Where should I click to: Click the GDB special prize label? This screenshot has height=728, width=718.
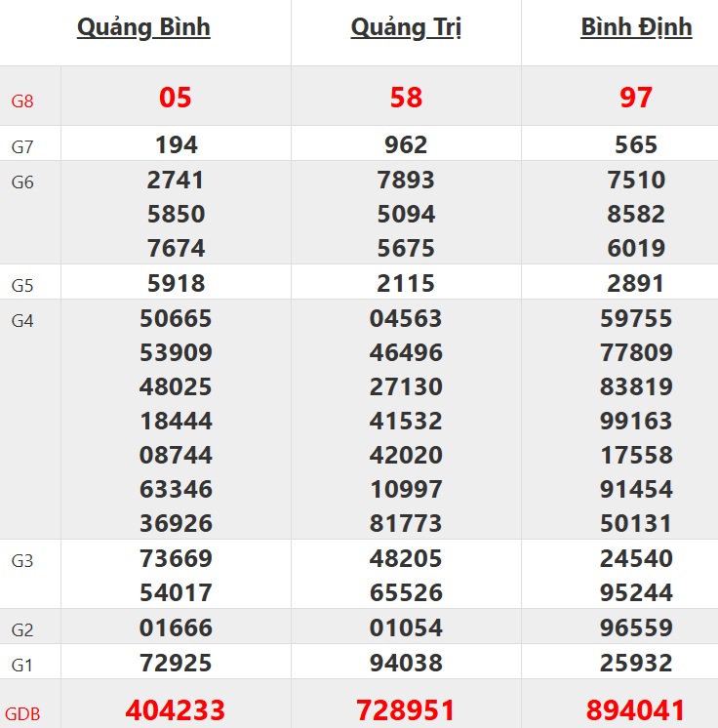pos(23,713)
